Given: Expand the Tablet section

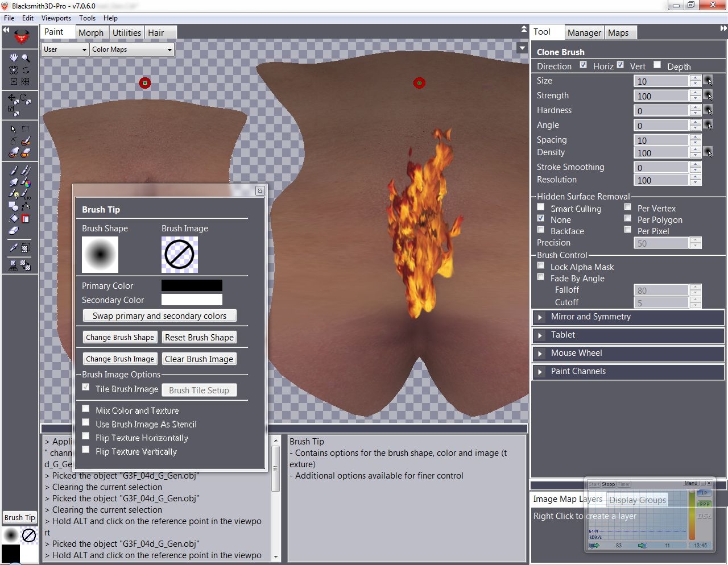Looking at the screenshot, I should point(628,335).
